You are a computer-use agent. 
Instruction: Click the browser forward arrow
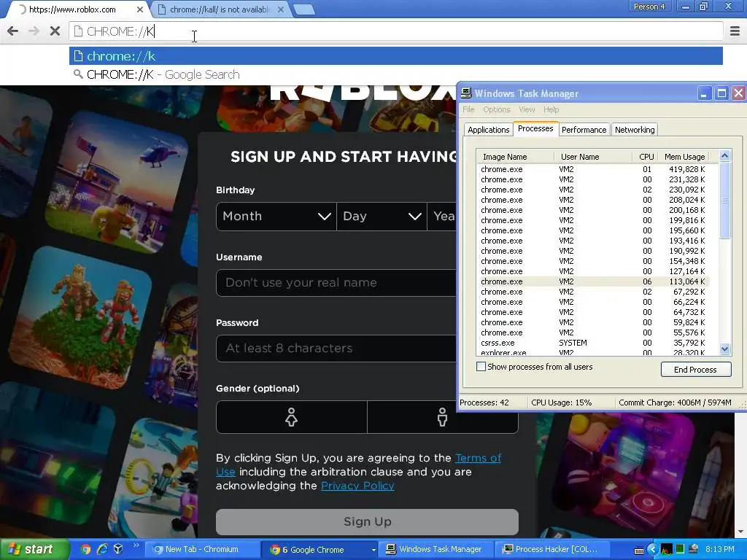[34, 31]
